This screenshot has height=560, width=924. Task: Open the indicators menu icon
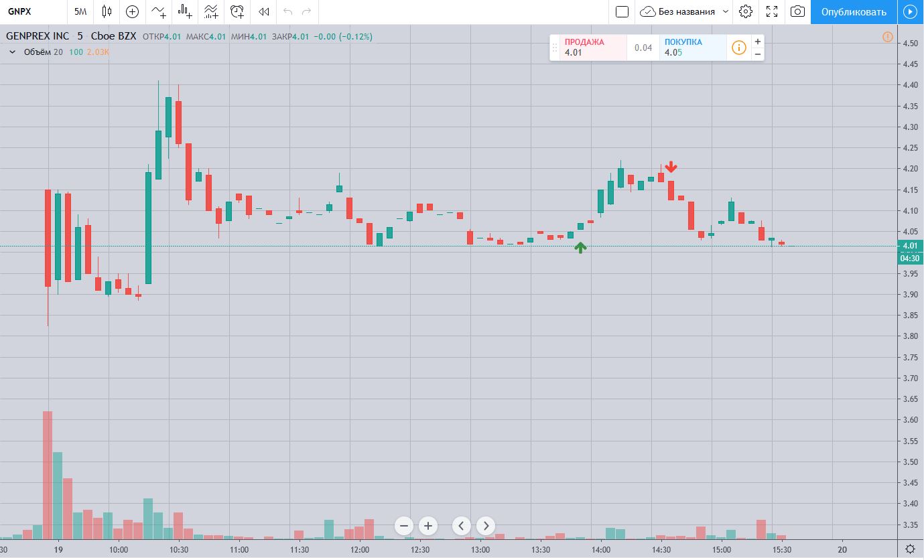pos(159,11)
